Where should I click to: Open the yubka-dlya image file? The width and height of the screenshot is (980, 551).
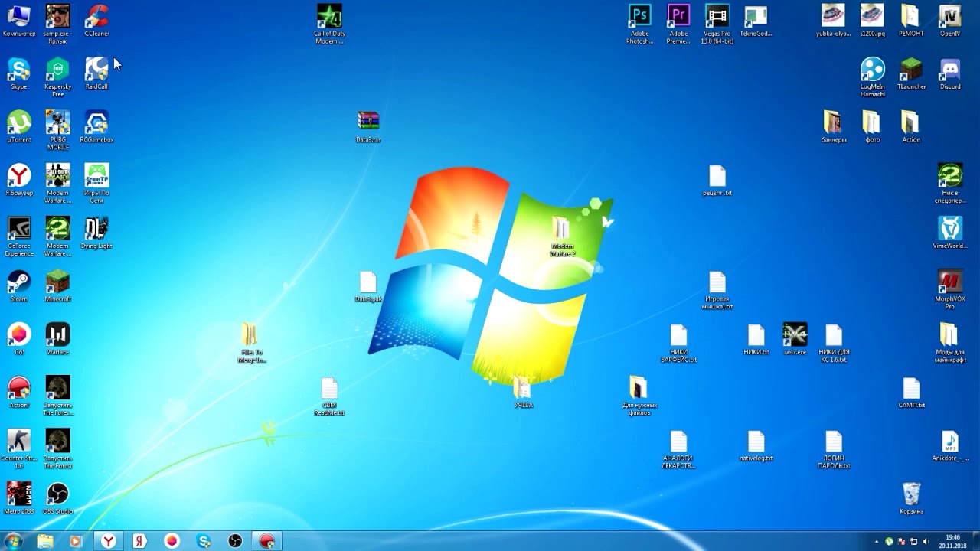tap(833, 21)
